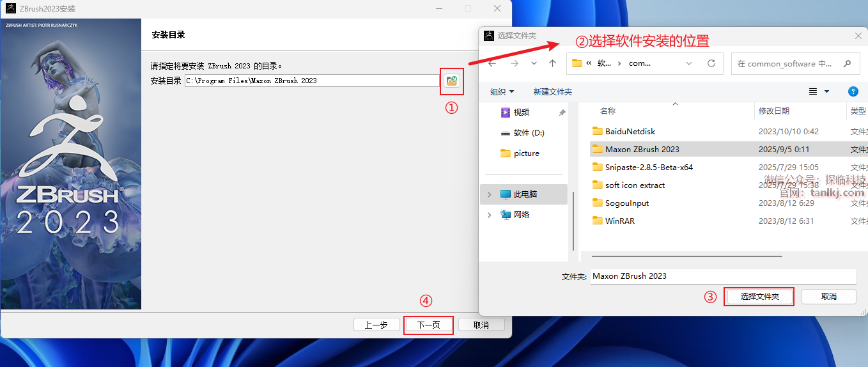Close the 选择文件夹 dialog

[858, 36]
